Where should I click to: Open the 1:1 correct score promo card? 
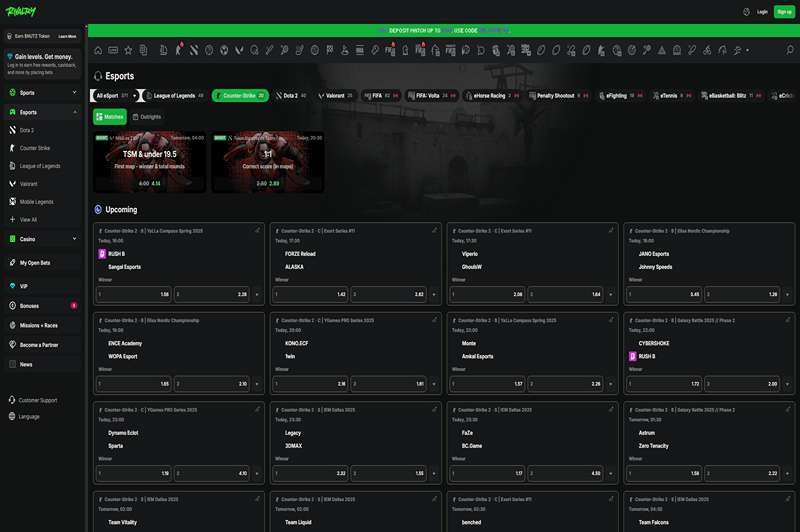click(x=268, y=162)
